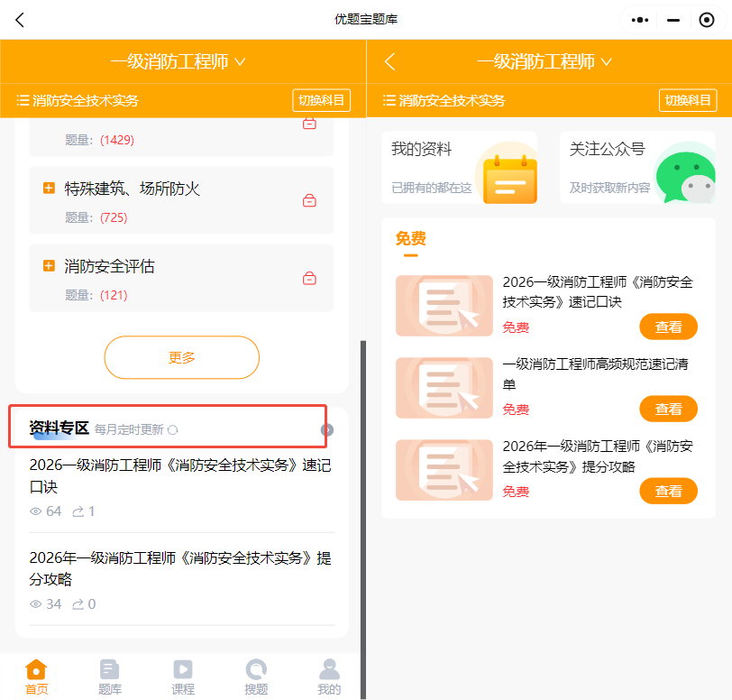Expand 消防安全评估 chapter plus icon
The width and height of the screenshot is (732, 700).
point(49,265)
